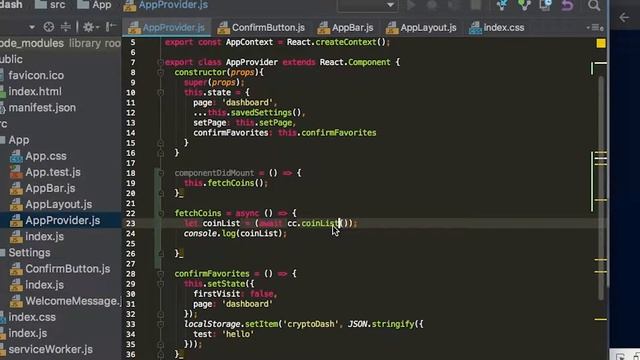Viewport: 640px width, 360px height.
Task: Click the collapse all icon in Project panel
Action: coord(65,27)
